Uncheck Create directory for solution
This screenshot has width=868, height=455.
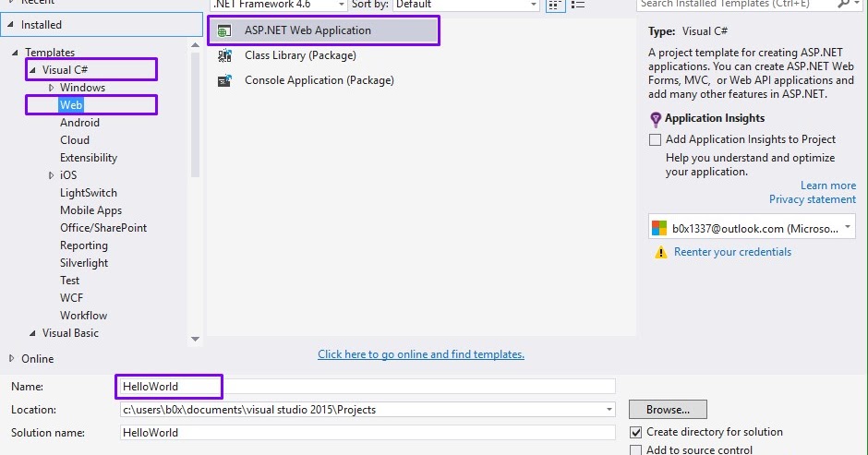tap(635, 432)
